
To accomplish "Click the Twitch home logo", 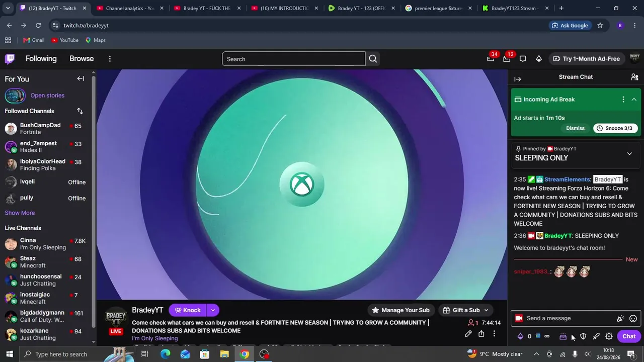I will pyautogui.click(x=10, y=59).
